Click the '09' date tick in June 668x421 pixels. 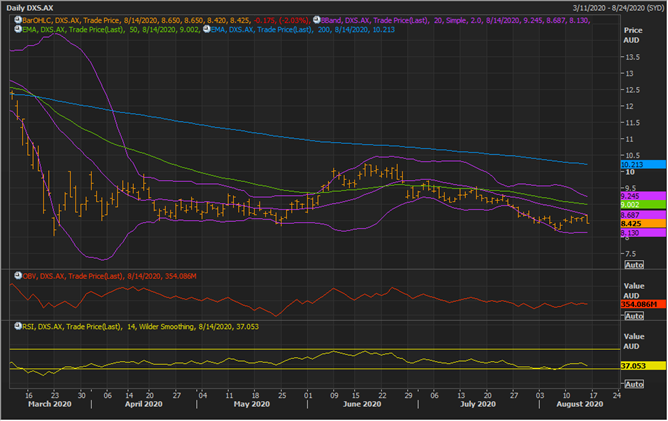click(x=334, y=395)
